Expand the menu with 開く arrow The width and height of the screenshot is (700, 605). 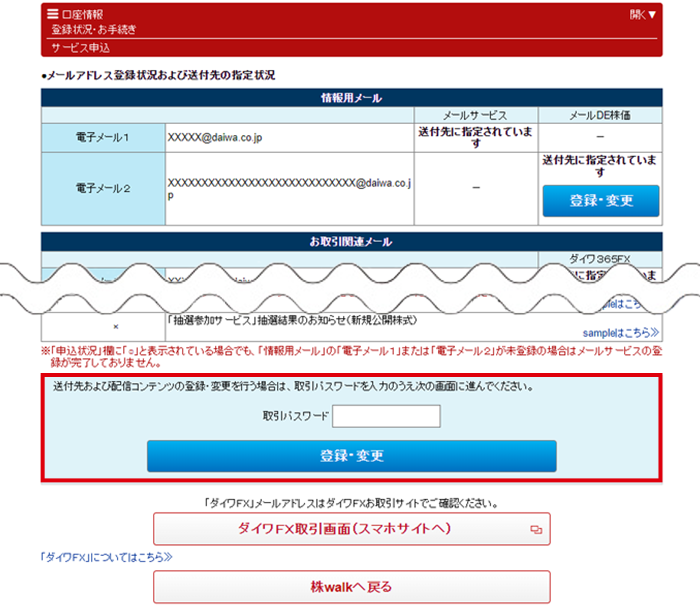(x=642, y=15)
